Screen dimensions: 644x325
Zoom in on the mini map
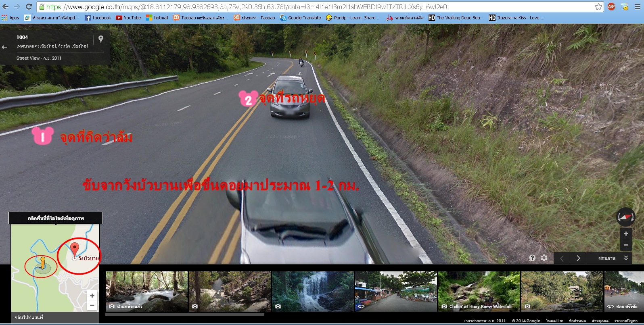click(92, 296)
